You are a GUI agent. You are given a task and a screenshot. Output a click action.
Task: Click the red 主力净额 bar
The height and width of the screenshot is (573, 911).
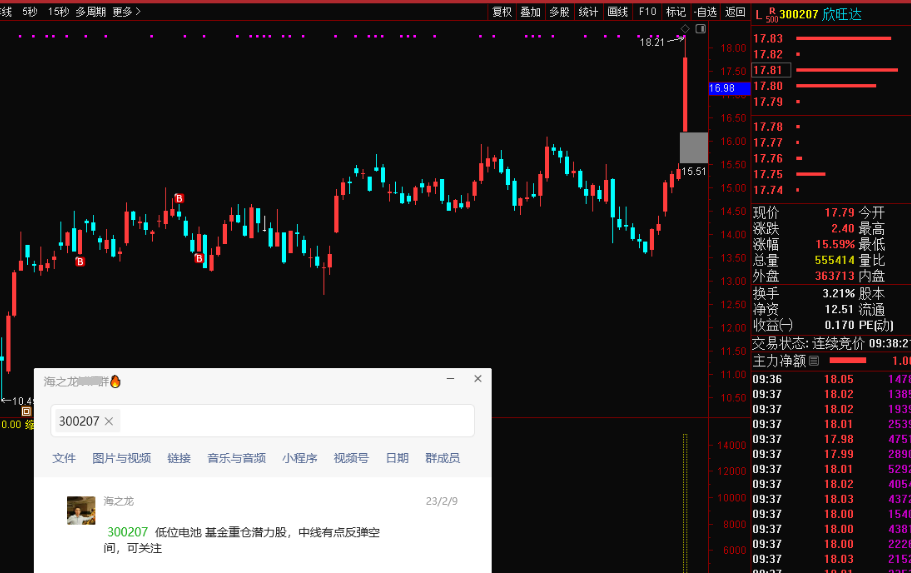(848, 361)
